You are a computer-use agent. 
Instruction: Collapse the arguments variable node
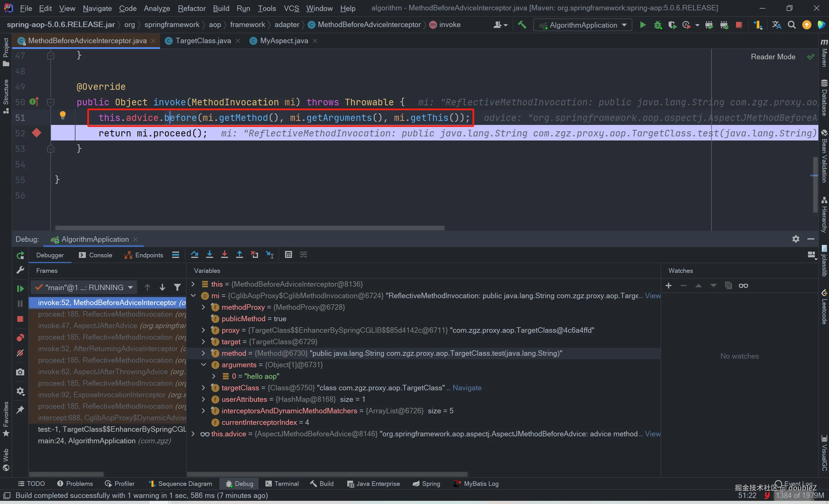click(x=204, y=364)
